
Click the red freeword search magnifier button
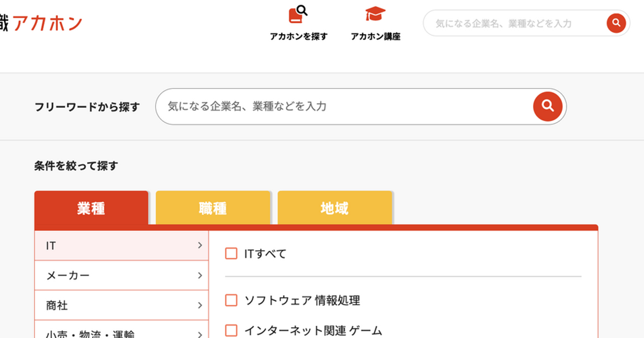click(x=547, y=106)
